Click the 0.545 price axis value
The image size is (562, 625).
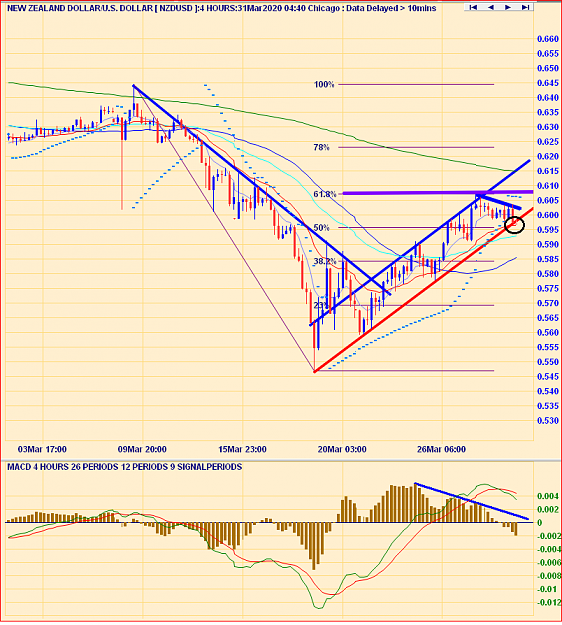[x=548, y=377]
